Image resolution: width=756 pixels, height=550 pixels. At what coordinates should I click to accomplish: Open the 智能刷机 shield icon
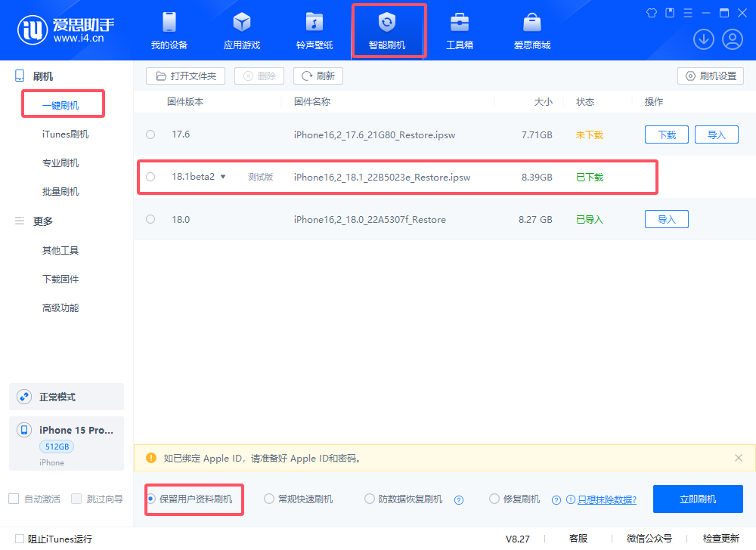(386, 22)
